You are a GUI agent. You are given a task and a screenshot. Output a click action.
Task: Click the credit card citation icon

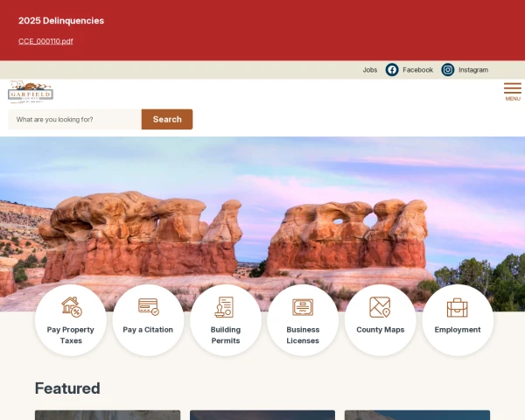pos(149,307)
